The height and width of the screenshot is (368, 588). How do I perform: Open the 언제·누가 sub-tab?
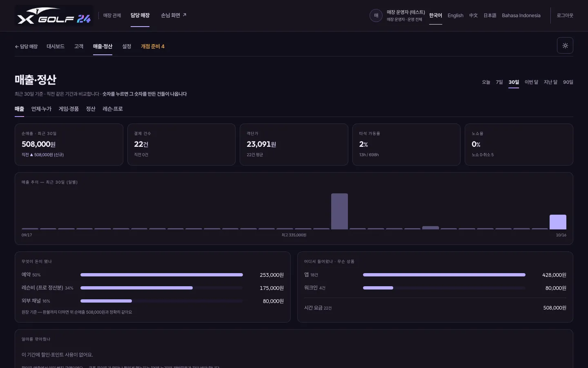[41, 109]
